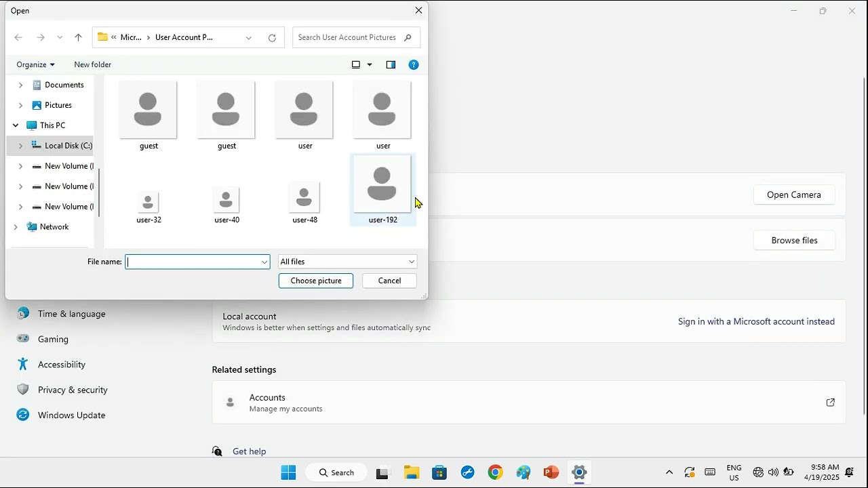Viewport: 868px width, 488px height.
Task: Click ENG US language indicator
Action: [734, 472]
